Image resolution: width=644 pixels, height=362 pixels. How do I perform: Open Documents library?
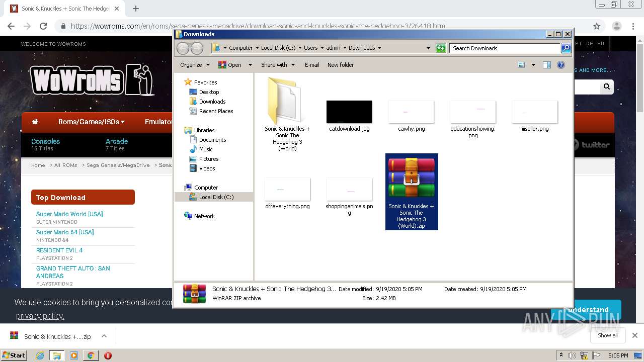pos(212,140)
